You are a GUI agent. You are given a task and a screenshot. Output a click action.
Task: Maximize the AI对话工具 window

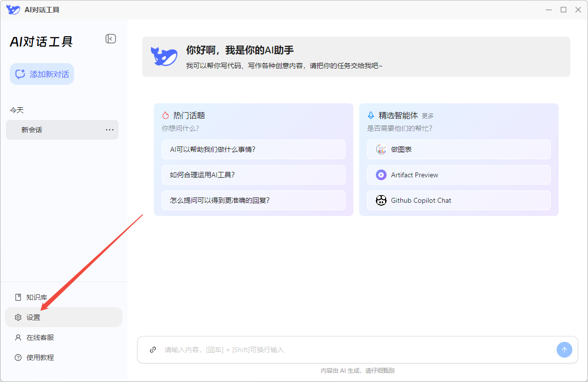pyautogui.click(x=563, y=9)
